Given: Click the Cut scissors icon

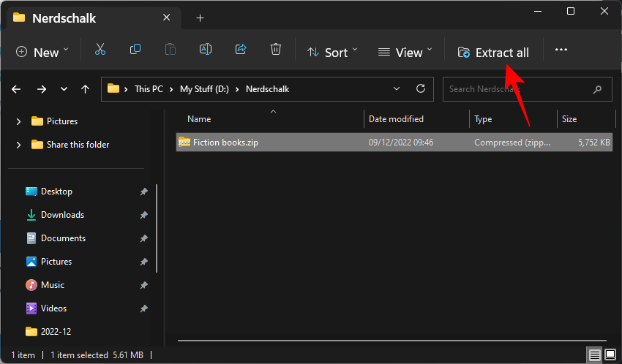Looking at the screenshot, I should [x=100, y=50].
